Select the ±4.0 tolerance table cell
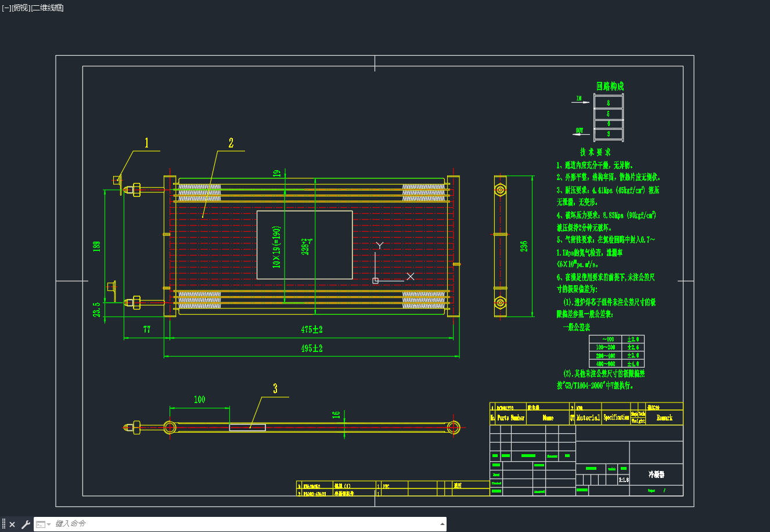770x532 pixels. click(633, 364)
